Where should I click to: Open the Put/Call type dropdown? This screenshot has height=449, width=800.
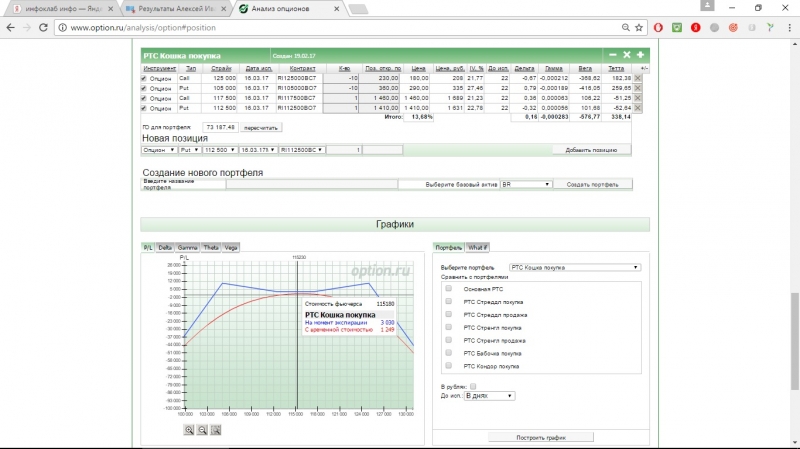click(x=189, y=150)
